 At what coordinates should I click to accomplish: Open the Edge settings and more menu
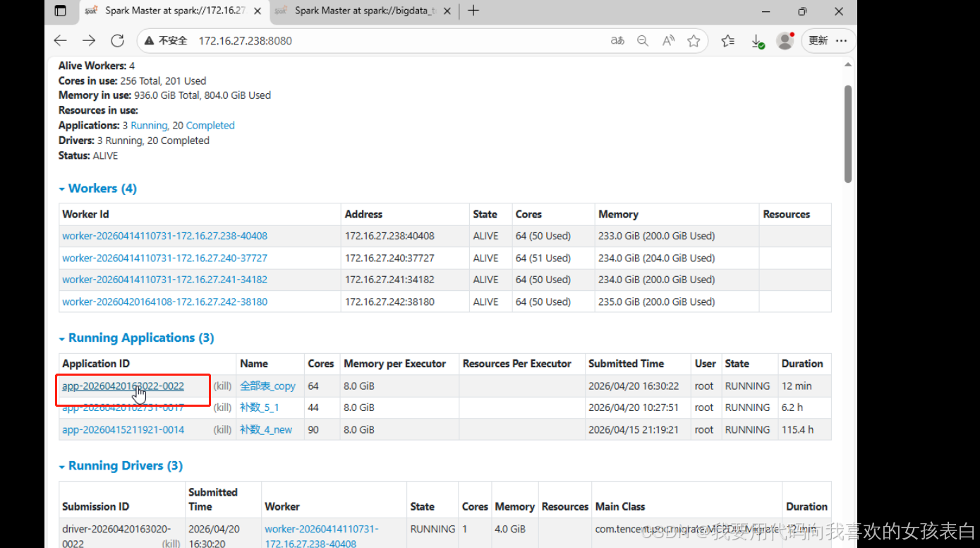[x=842, y=40]
